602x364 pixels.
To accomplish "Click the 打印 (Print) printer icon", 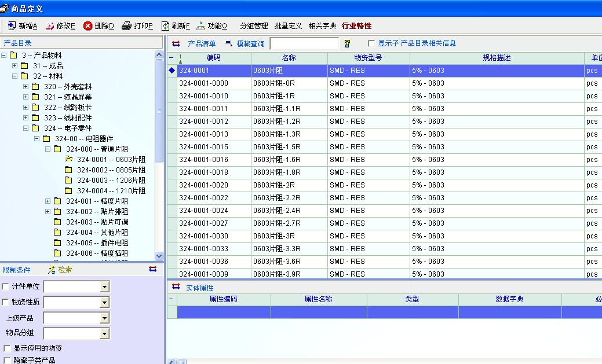I will point(127,26).
